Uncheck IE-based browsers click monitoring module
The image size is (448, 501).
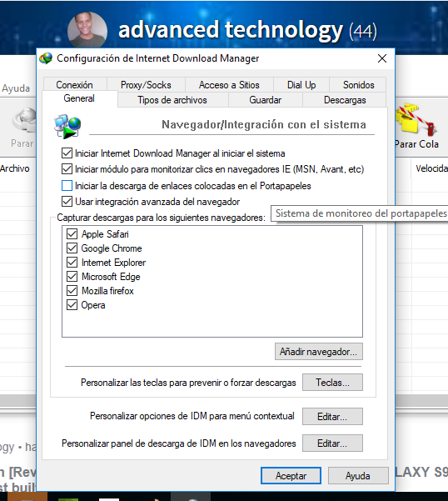click(67, 168)
